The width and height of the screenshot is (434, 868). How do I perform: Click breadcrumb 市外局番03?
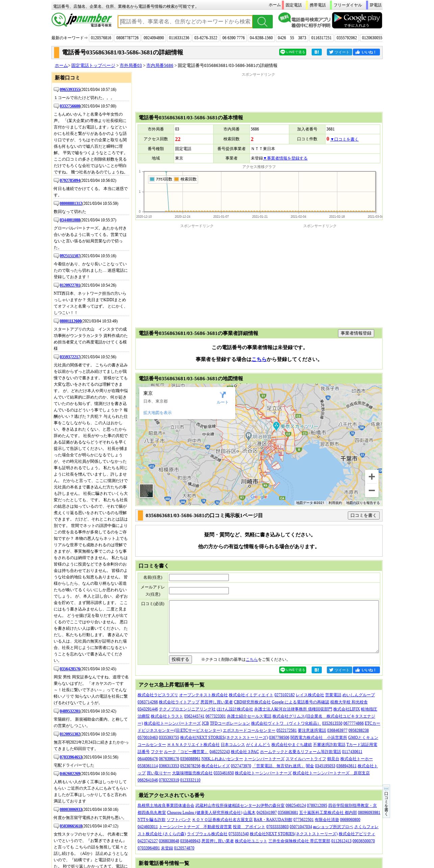[x=130, y=66]
